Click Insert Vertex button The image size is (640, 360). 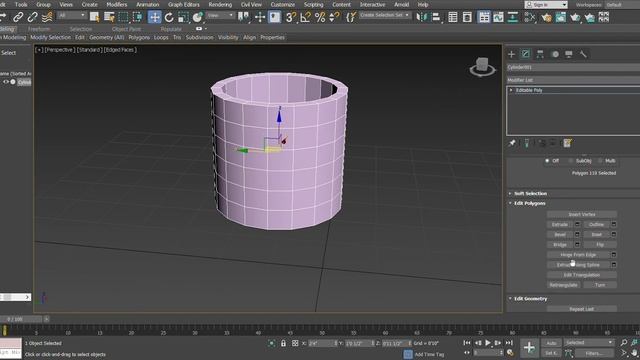coord(582,214)
